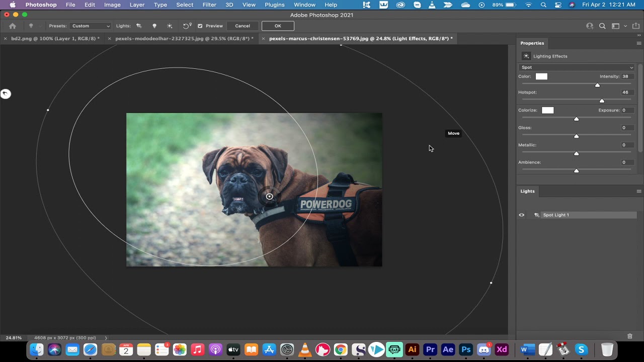This screenshot has height=362, width=644.
Task: Click the Home icon in options bar
Action: tap(13, 26)
